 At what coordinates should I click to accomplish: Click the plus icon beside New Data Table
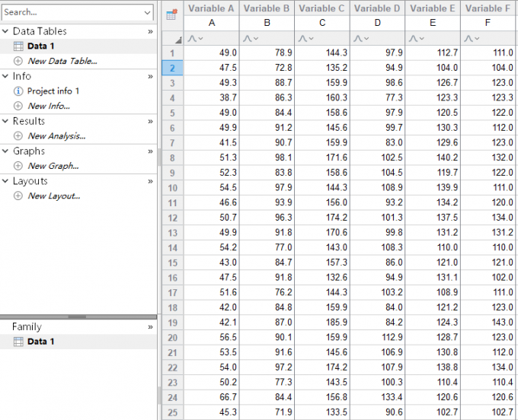18,61
